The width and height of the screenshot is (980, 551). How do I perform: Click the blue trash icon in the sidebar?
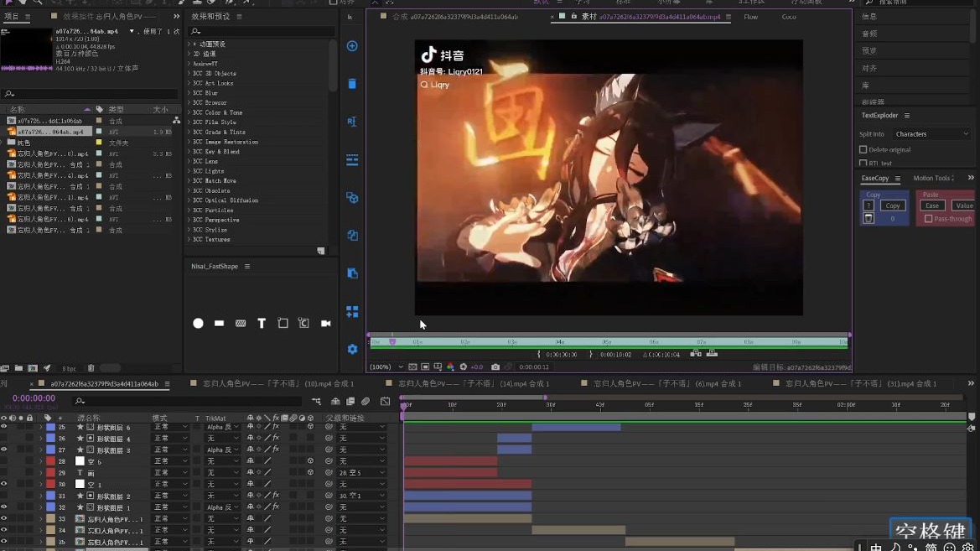pyautogui.click(x=352, y=83)
